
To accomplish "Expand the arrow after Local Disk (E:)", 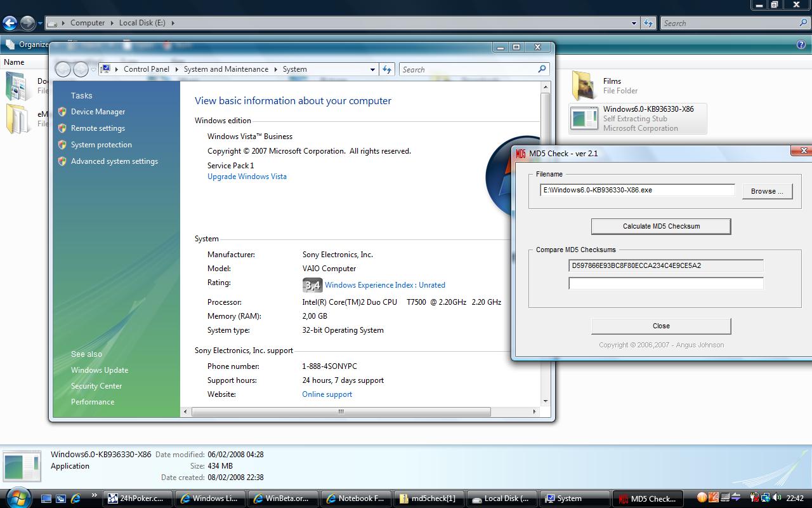I will point(172,23).
